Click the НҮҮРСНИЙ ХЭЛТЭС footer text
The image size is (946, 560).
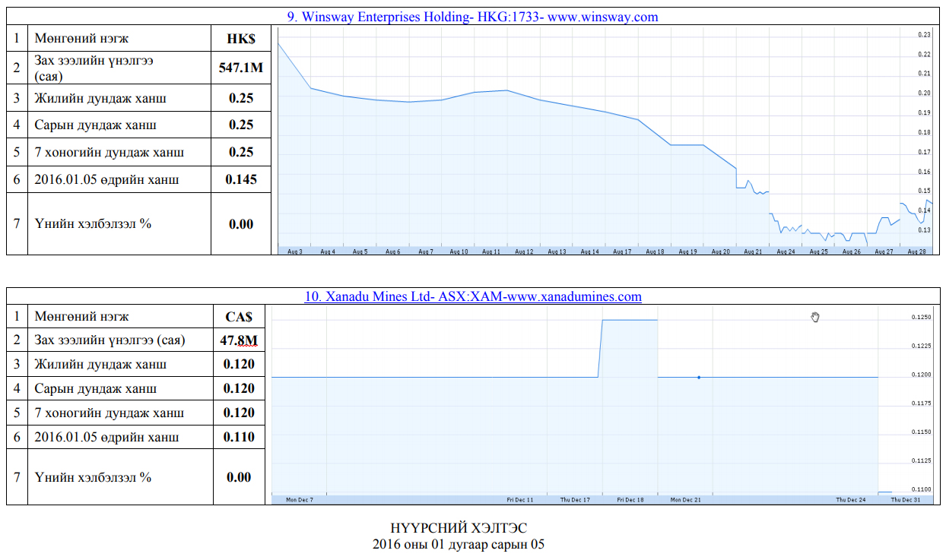[458, 528]
